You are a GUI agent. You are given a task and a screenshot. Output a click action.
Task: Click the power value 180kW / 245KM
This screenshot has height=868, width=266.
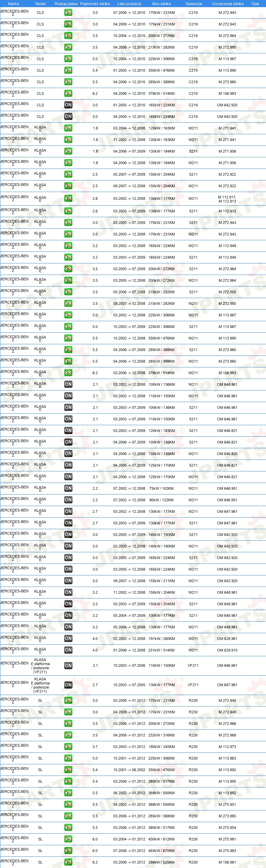(x=162, y=747)
